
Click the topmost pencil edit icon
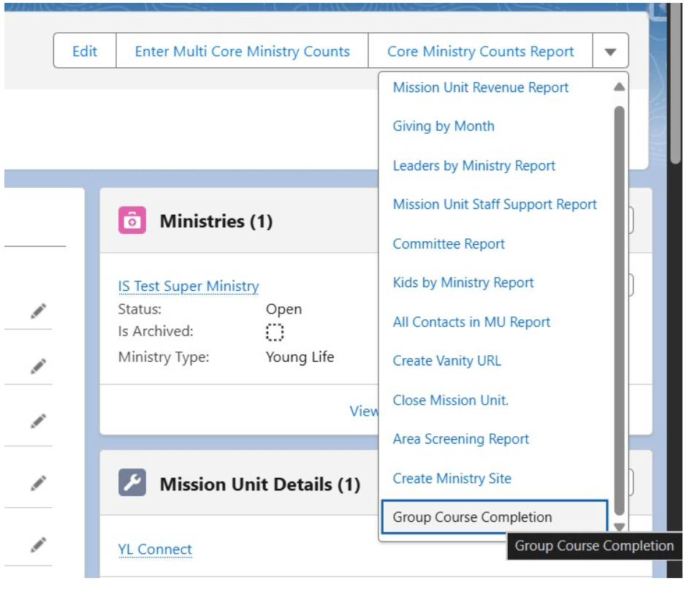point(39,311)
